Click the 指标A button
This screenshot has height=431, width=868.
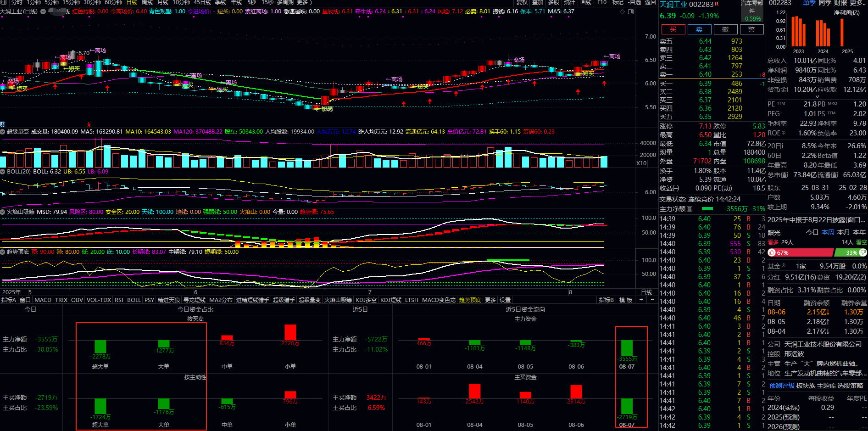click(x=9, y=300)
